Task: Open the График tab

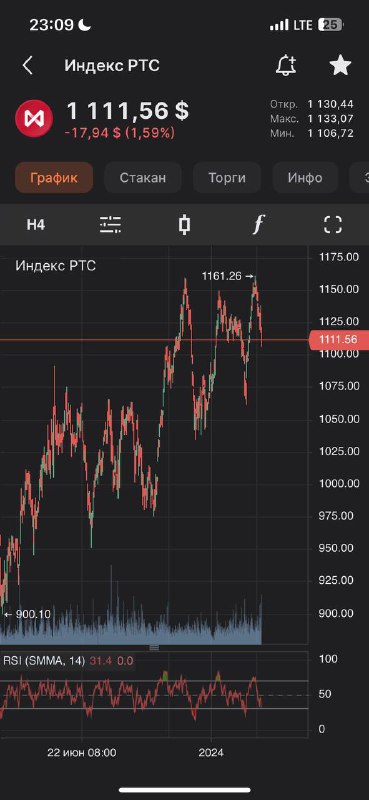Action: 54,178
